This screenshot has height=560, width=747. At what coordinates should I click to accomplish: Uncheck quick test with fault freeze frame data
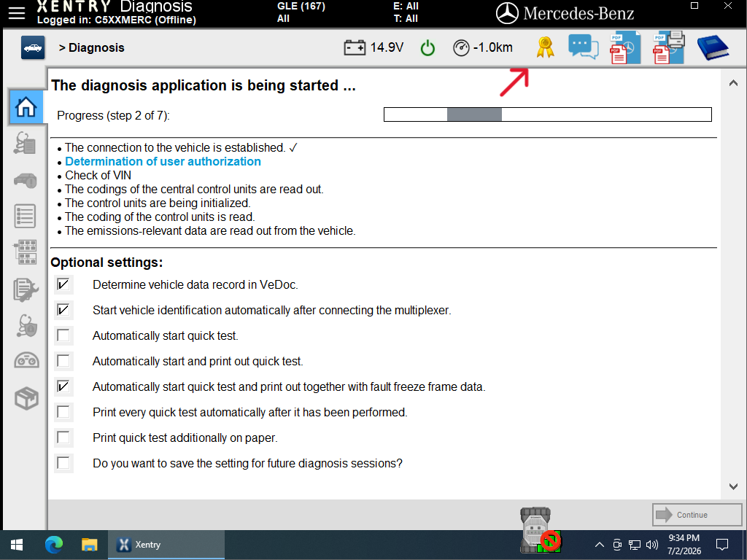63,386
